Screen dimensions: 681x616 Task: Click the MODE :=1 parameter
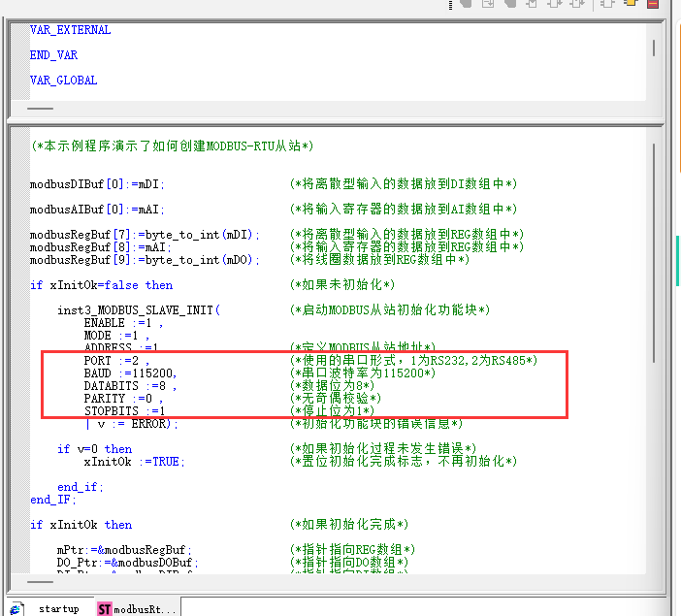116,336
